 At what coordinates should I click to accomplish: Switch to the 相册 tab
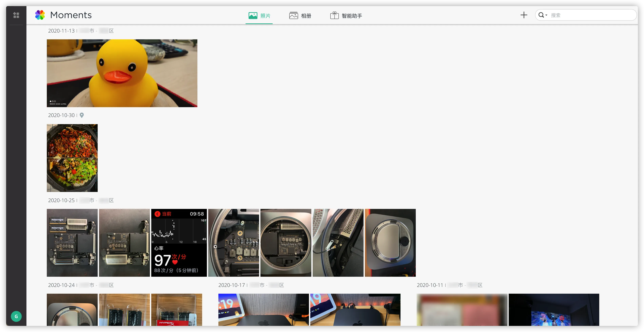(x=300, y=16)
